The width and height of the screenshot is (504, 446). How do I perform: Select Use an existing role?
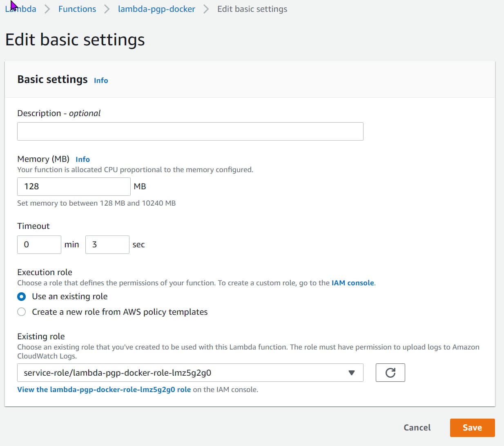[22, 296]
